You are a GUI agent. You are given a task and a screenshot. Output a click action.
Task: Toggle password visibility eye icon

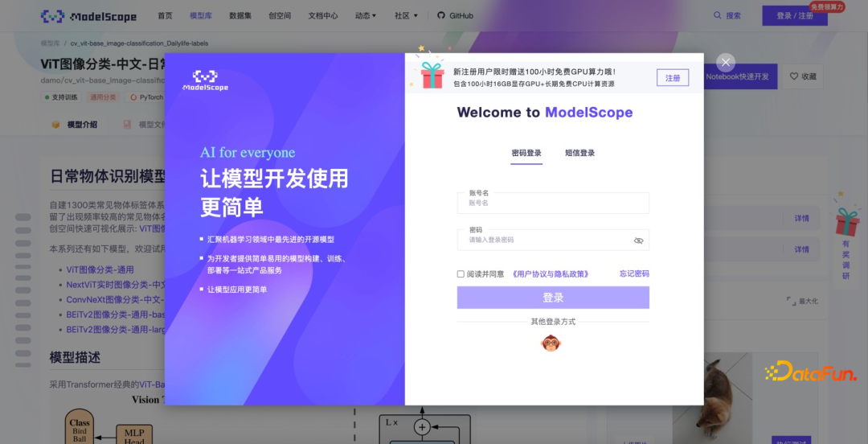click(638, 240)
